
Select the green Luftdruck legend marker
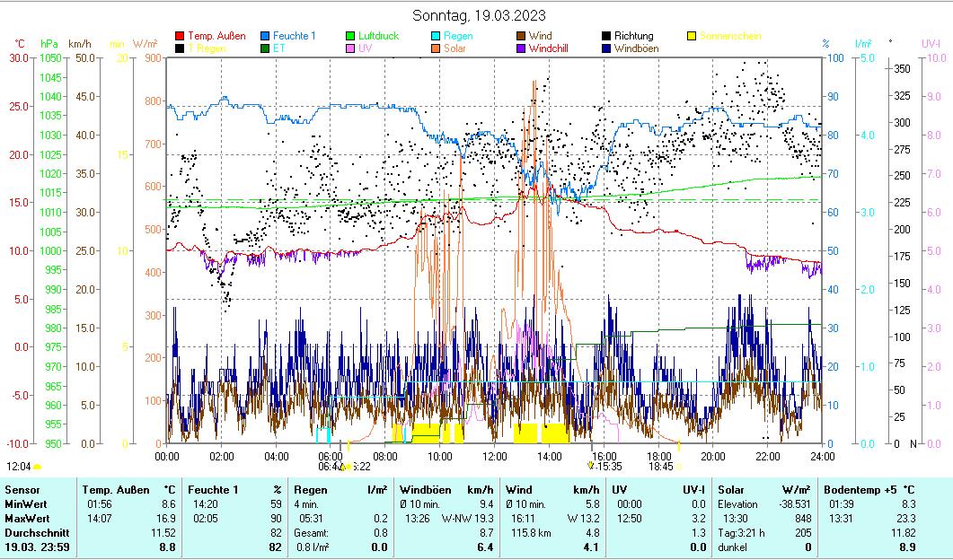[x=351, y=37]
